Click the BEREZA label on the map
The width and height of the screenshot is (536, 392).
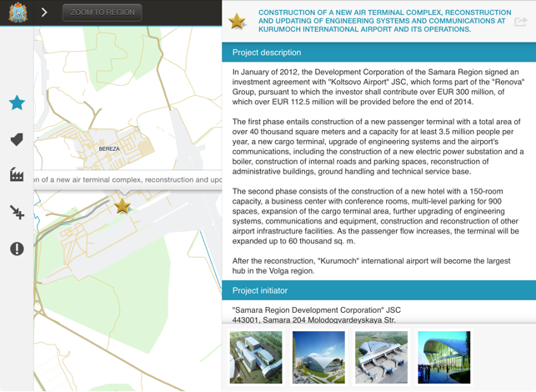pos(109,148)
